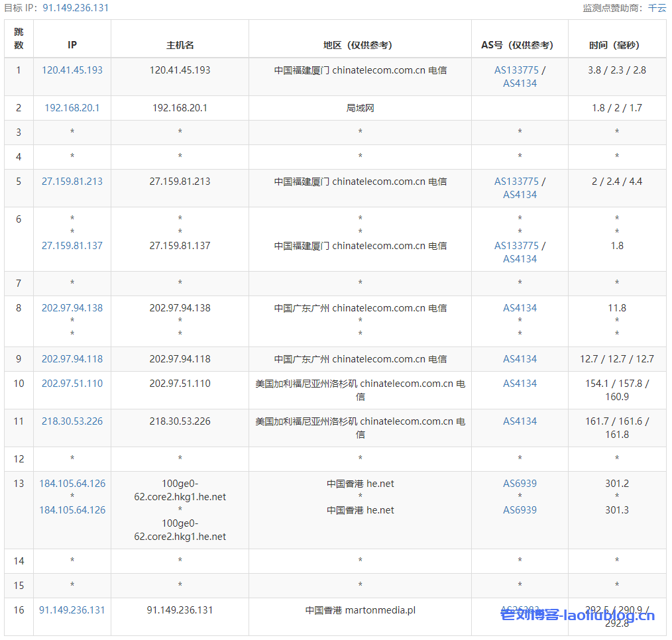Viewport: 672px width, 640px height.
Task: Open IP link 184.105.64.126 in hop 13
Action: click(72, 483)
